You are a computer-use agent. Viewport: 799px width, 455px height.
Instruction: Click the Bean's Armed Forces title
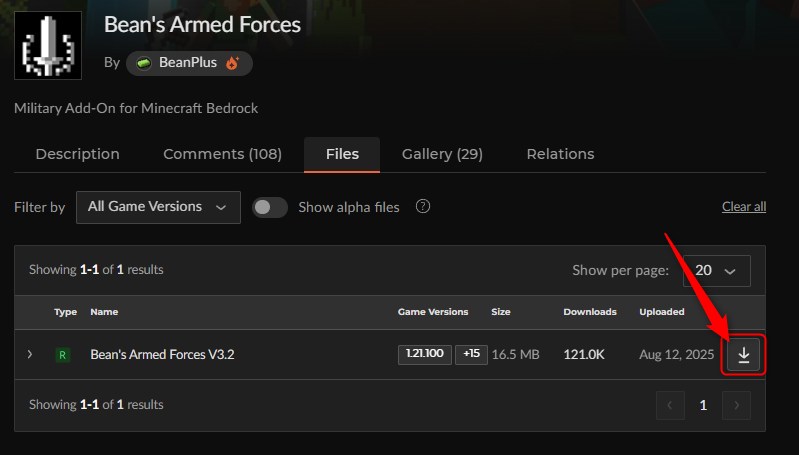202,24
